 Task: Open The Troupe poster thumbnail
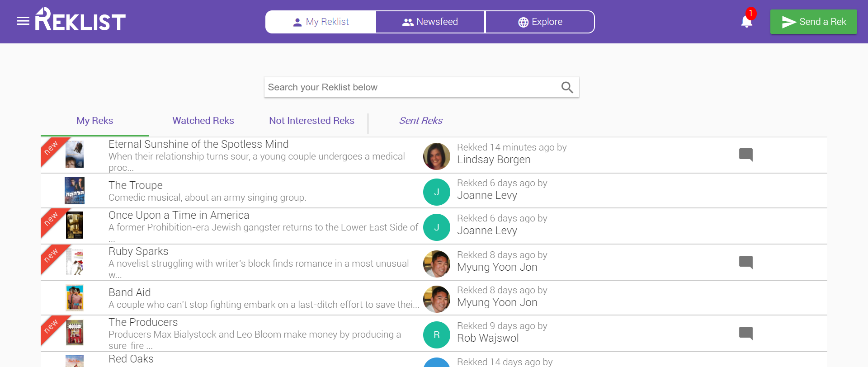pyautogui.click(x=75, y=191)
